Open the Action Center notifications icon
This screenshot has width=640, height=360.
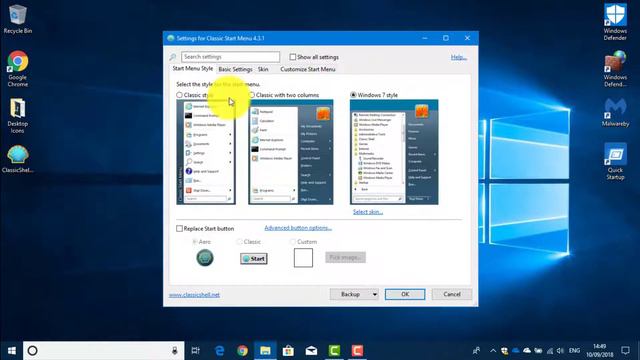625,351
